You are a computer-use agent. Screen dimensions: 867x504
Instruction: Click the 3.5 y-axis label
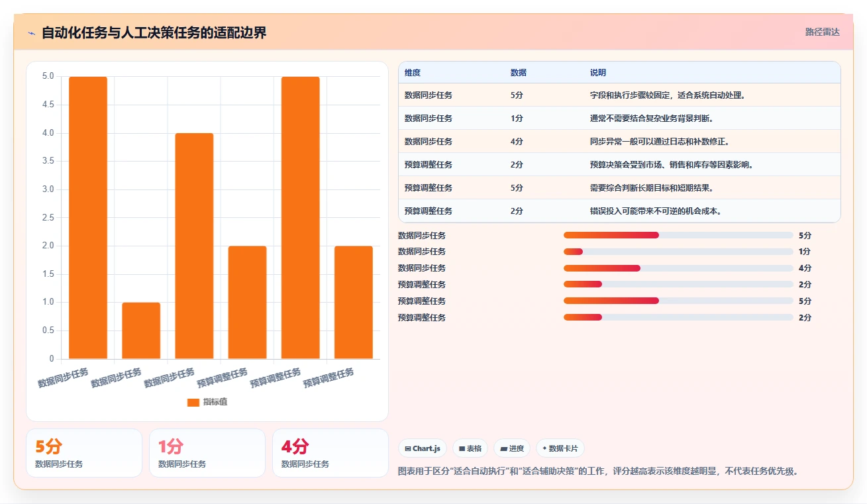coord(48,161)
